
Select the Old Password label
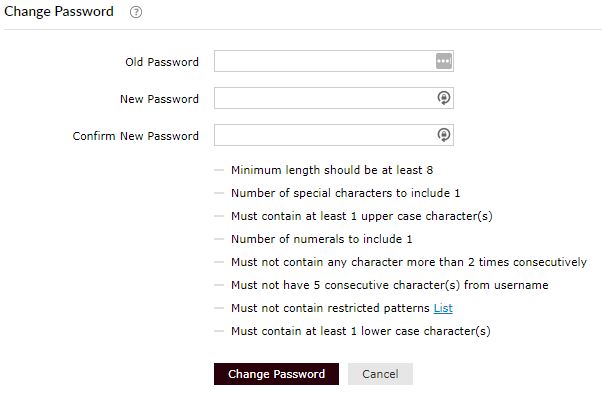162,62
